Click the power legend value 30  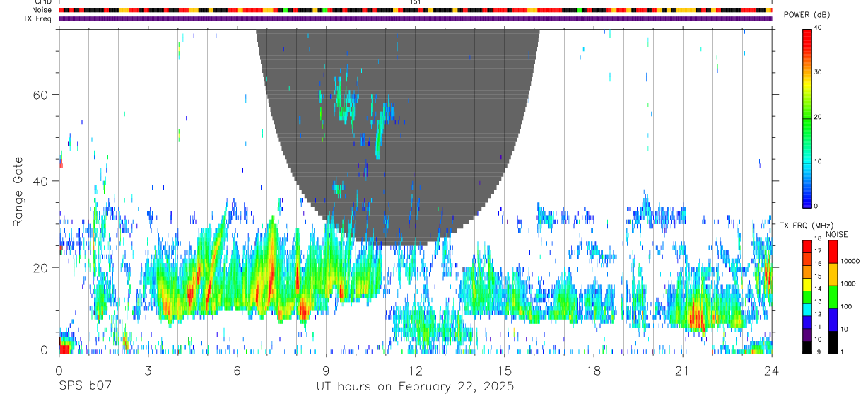click(818, 72)
